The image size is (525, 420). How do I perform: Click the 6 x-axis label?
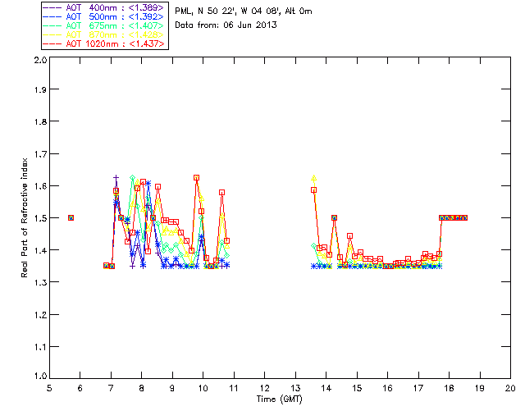point(80,388)
